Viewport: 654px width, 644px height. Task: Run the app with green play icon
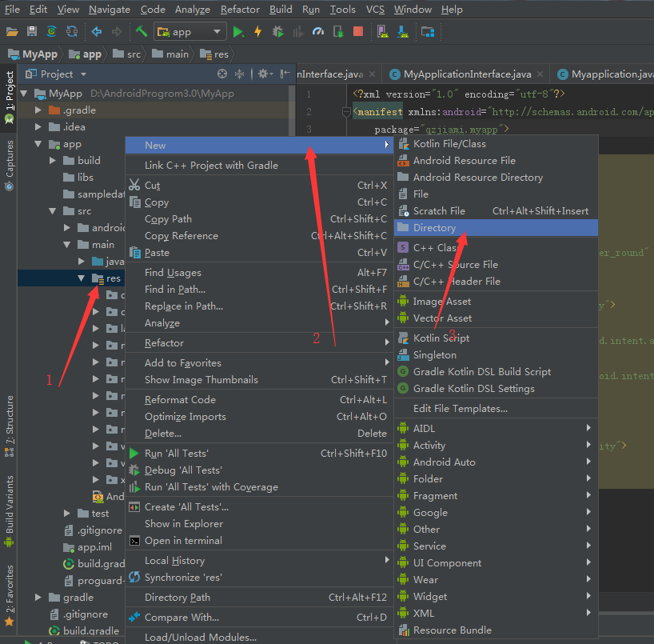pyautogui.click(x=238, y=32)
